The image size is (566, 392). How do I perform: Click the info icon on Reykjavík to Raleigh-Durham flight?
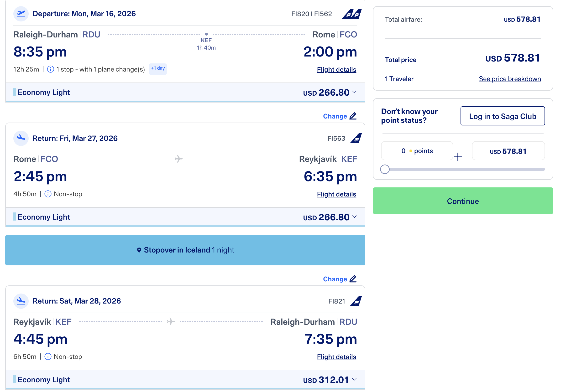click(x=48, y=357)
